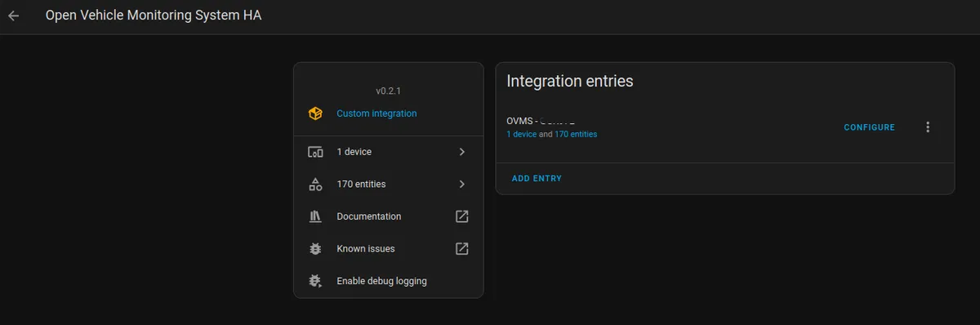Open Documentation

[x=389, y=216]
